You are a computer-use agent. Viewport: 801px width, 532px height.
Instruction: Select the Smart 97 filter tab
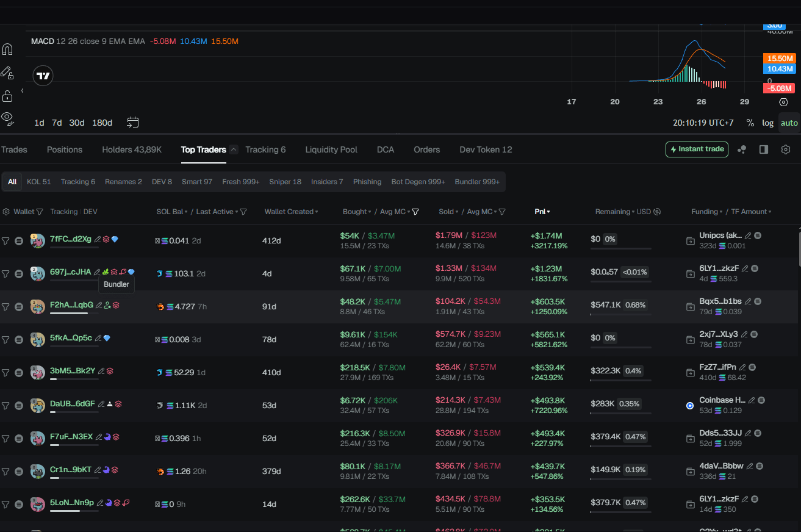pyautogui.click(x=196, y=182)
